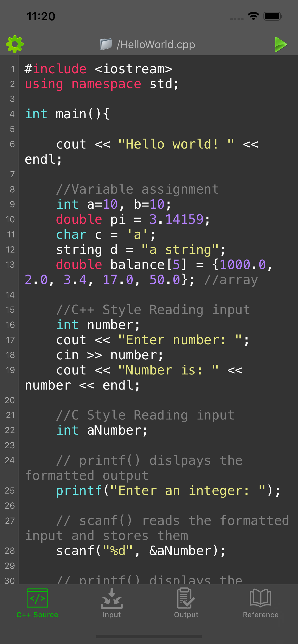This screenshot has width=298, height=644.
Task: Tap the 'cin >> number;' line
Action: coord(110,355)
